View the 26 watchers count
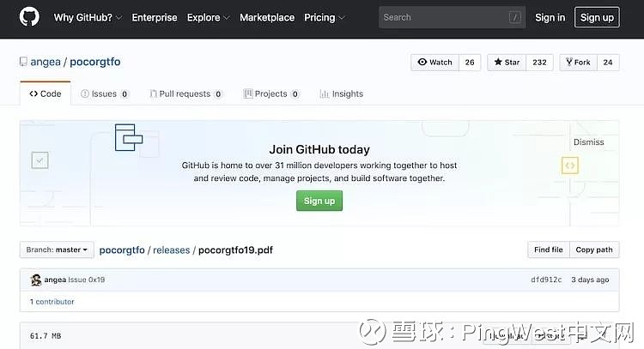 point(470,63)
